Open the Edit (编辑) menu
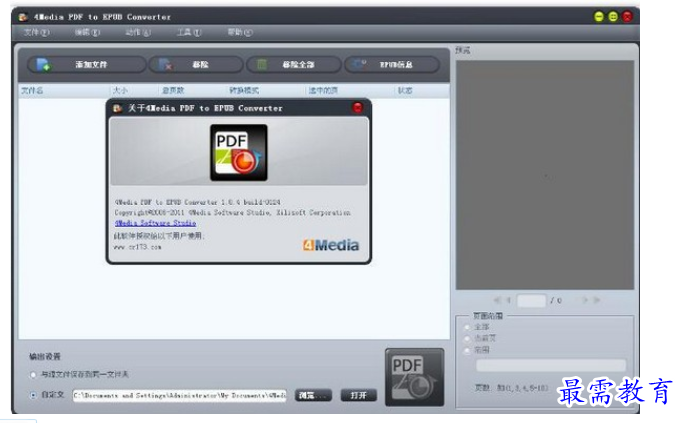Screen dimensions: 681x423 point(87,32)
